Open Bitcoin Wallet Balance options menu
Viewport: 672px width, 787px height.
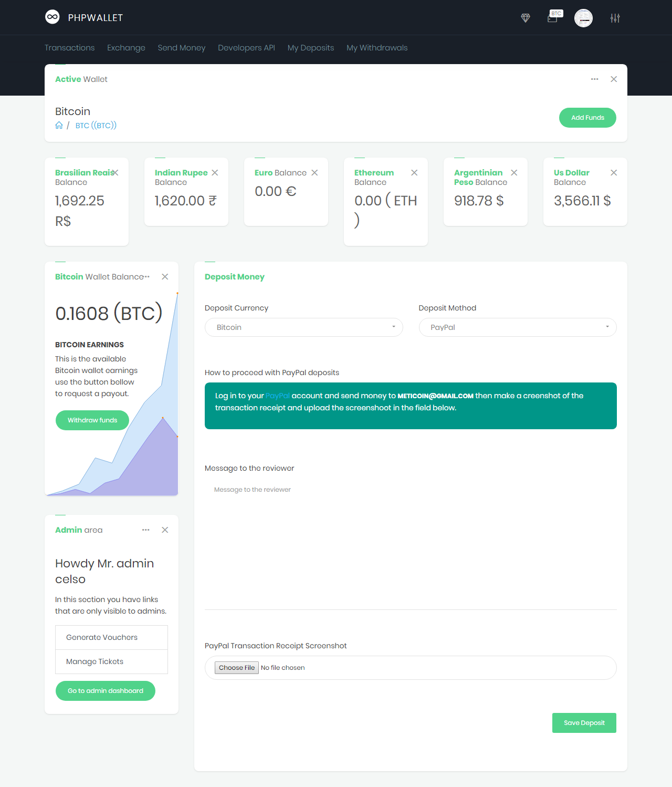[x=148, y=277]
